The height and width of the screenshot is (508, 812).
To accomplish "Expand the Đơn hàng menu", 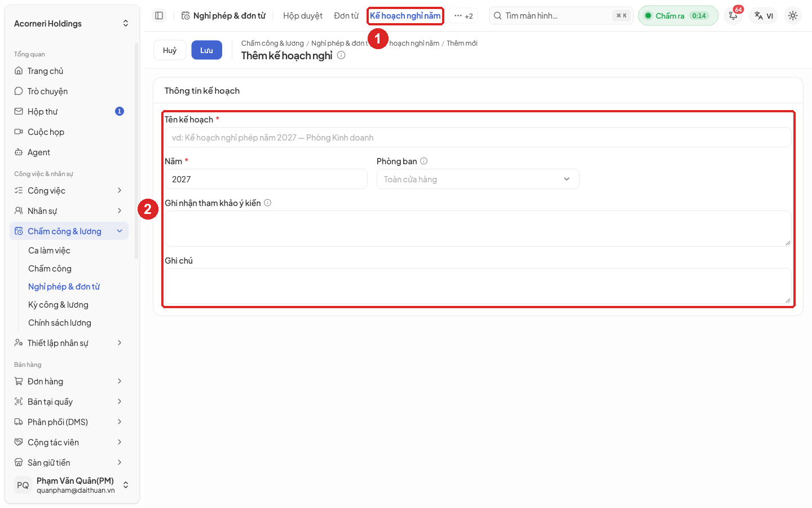I will coord(69,382).
